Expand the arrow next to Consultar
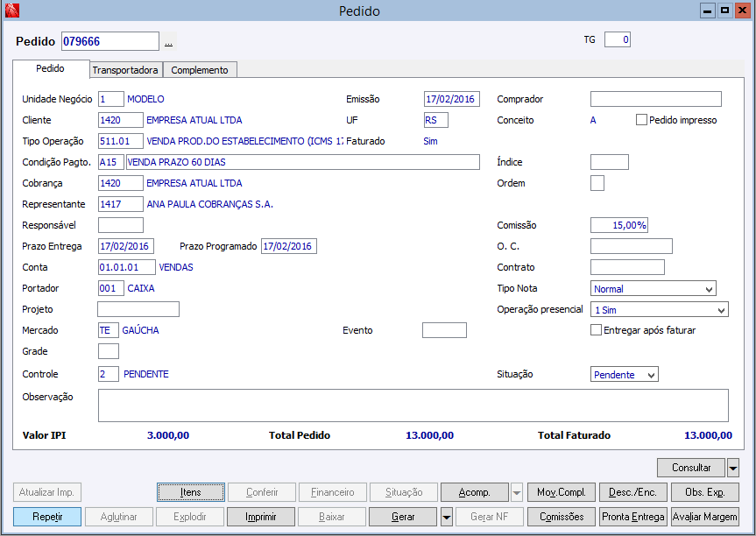 coord(733,468)
